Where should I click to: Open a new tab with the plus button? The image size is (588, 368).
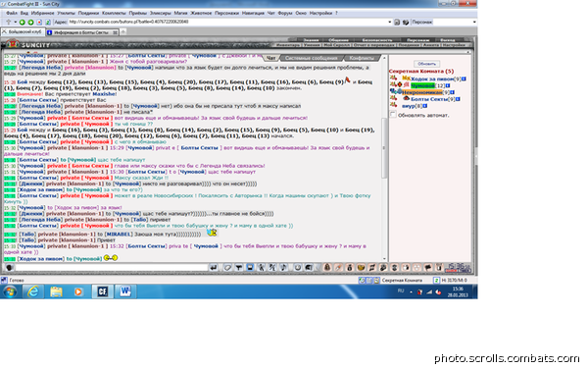pyautogui.click(x=123, y=32)
